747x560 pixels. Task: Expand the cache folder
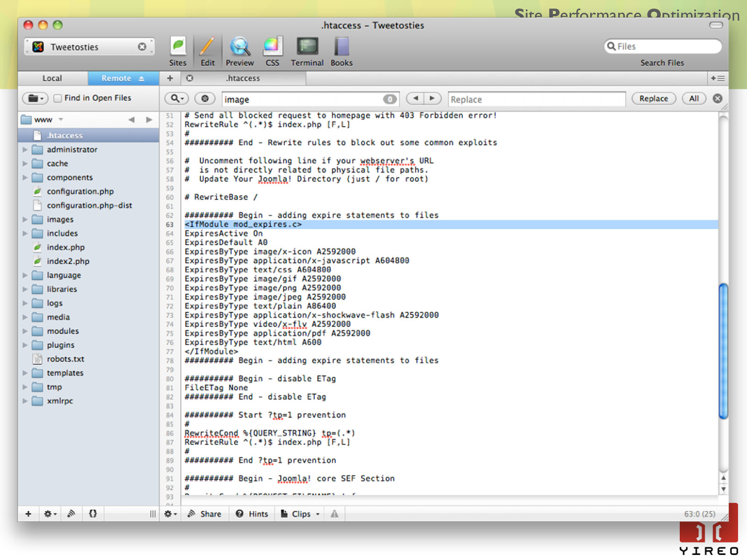[x=25, y=164]
